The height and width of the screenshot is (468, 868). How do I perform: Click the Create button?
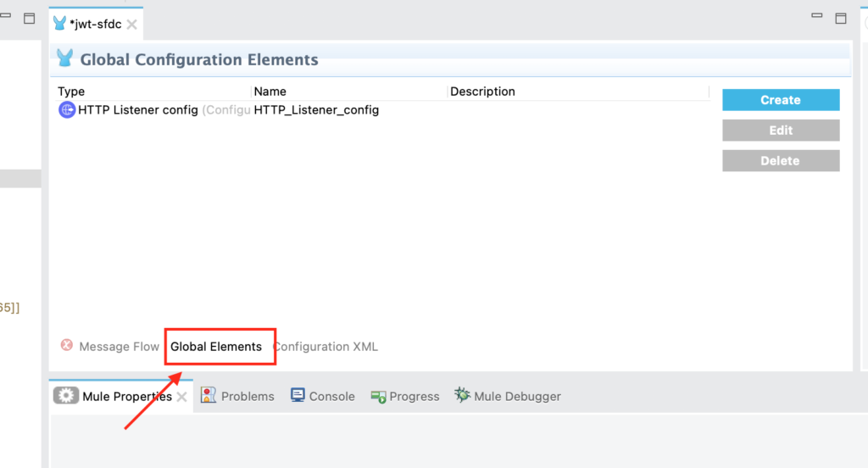tap(781, 100)
